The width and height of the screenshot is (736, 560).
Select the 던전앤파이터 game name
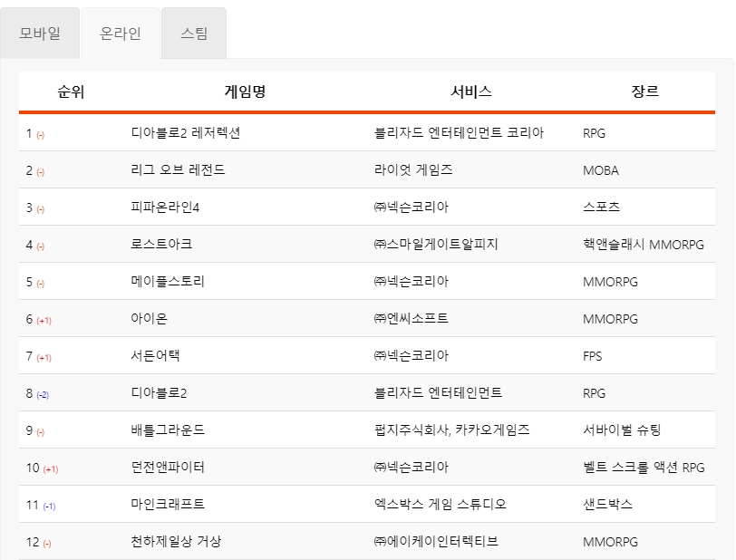click(x=168, y=467)
